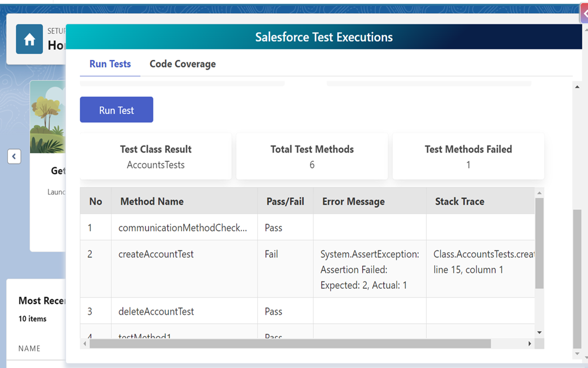
Task: Select the Test Class Result card
Action: [156, 157]
